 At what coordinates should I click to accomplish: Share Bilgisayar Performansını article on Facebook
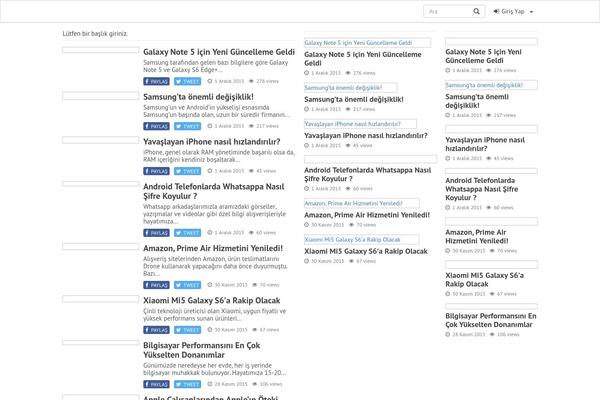click(x=157, y=384)
